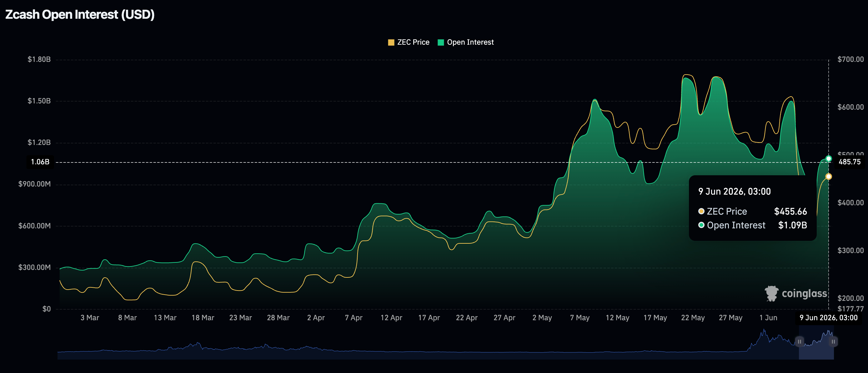The image size is (868, 373).
Task: Click the 12 Apr date label
Action: [391, 318]
